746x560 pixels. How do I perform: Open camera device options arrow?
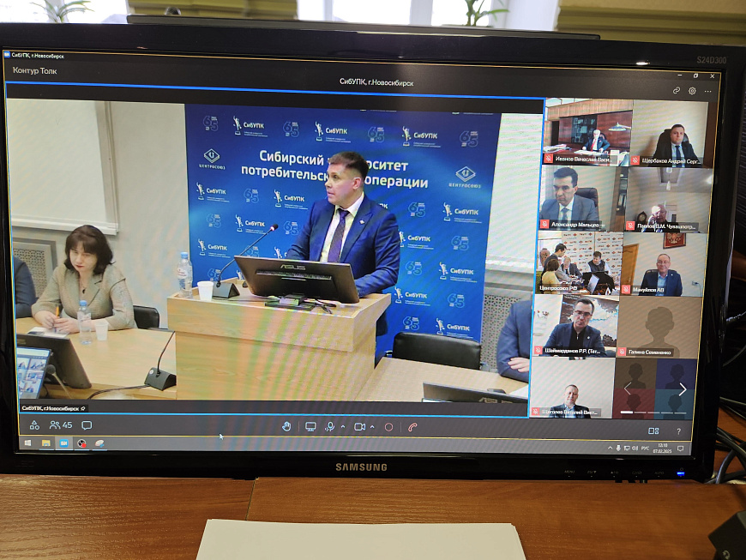coord(372,427)
